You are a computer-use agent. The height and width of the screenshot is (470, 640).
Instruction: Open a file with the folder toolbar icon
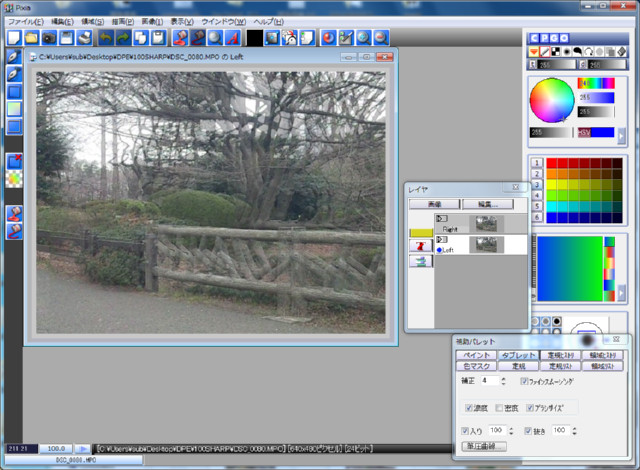(31, 38)
